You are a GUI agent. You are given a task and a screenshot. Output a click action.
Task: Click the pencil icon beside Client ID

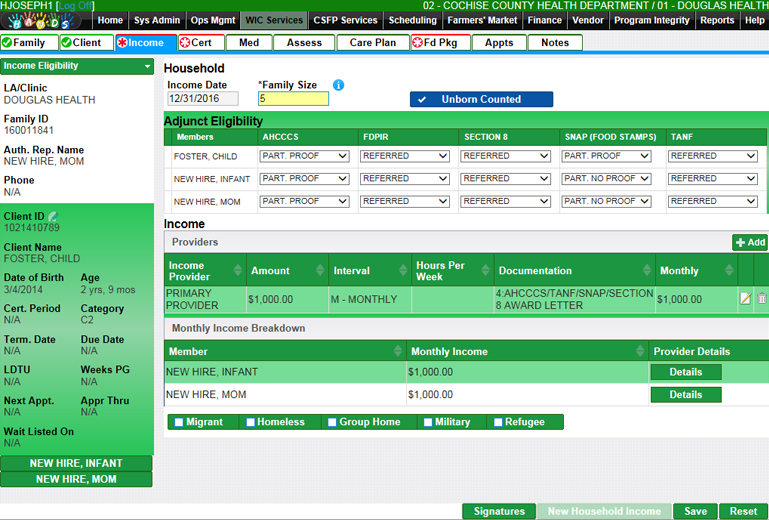click(53, 216)
